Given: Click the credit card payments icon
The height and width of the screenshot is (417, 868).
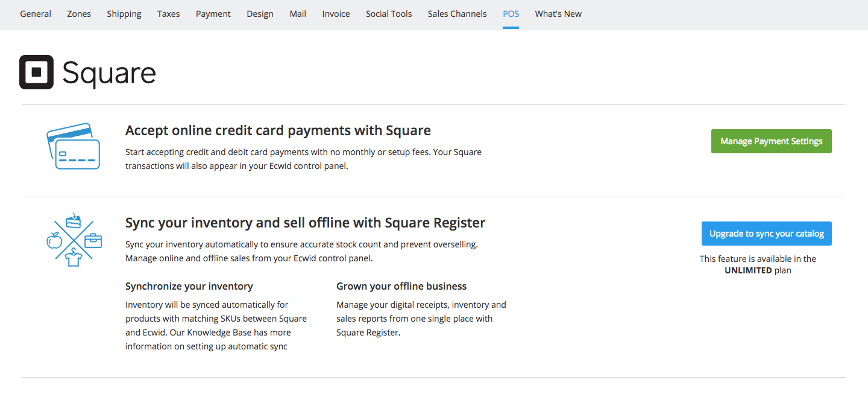Looking at the screenshot, I should pyautogui.click(x=73, y=146).
